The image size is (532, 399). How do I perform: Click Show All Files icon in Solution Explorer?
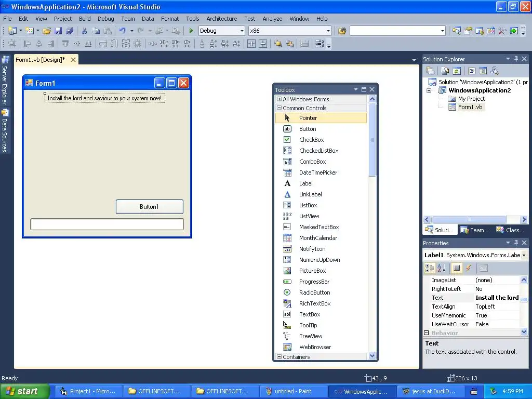coord(445,71)
